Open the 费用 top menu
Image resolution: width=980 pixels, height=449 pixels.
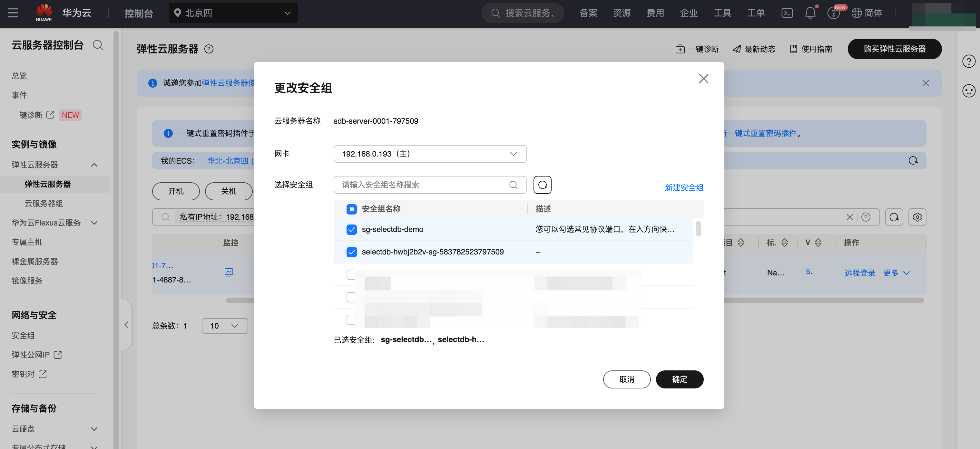tap(655, 13)
